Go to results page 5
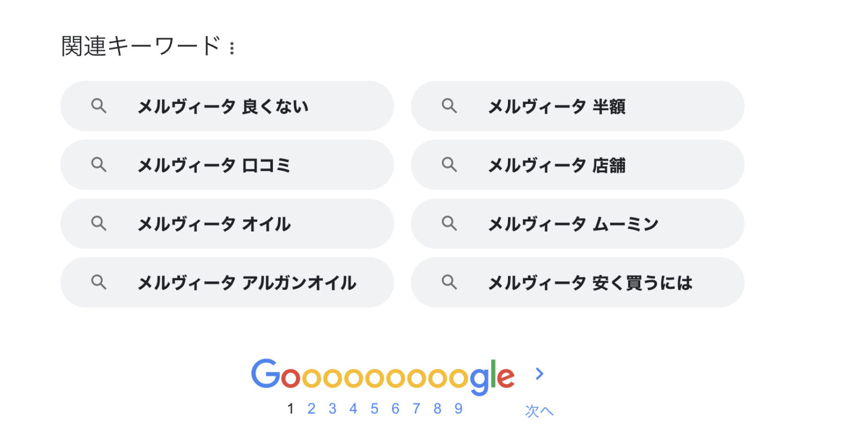Screen dimensions: 868x444 [x=374, y=408]
